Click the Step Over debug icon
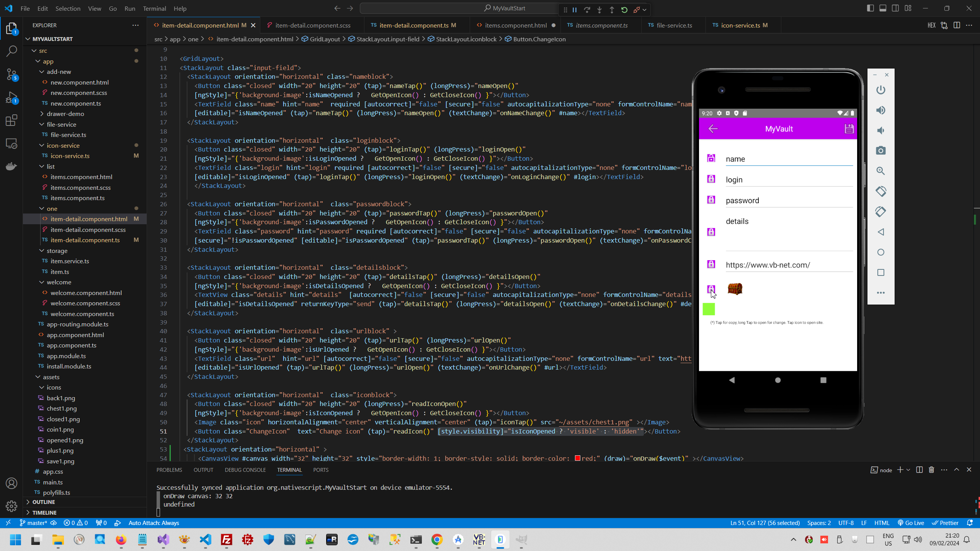Viewport: 980px width, 551px height. (x=588, y=10)
